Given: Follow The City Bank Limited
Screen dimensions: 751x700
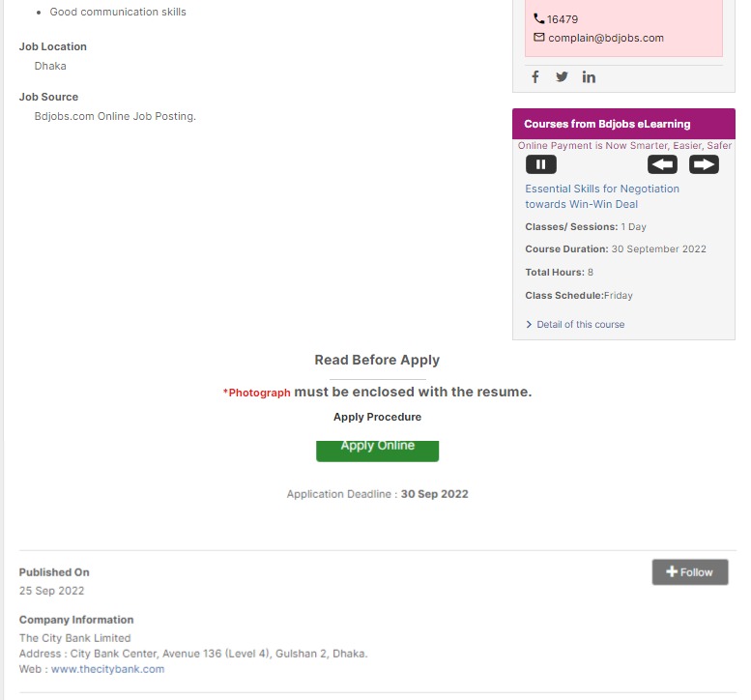Looking at the screenshot, I should click(690, 572).
